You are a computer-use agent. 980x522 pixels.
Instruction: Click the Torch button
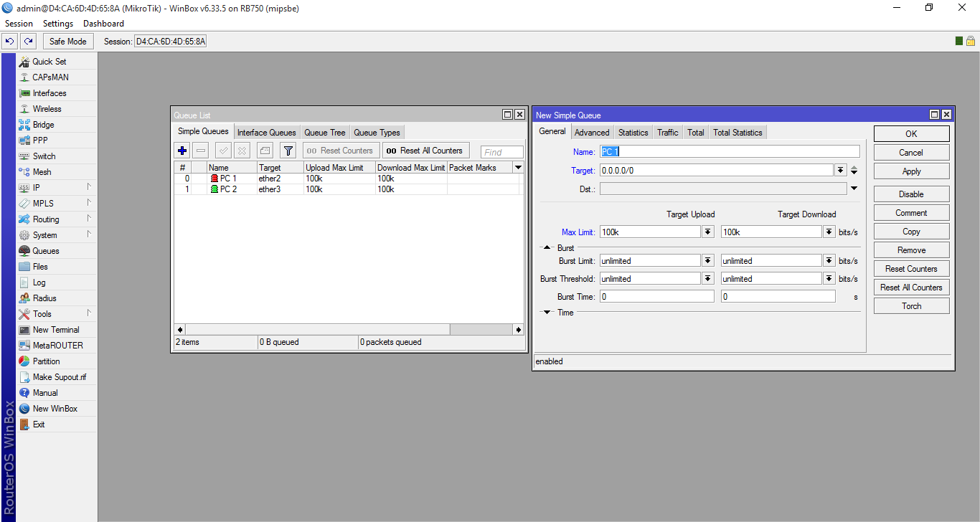(x=911, y=306)
